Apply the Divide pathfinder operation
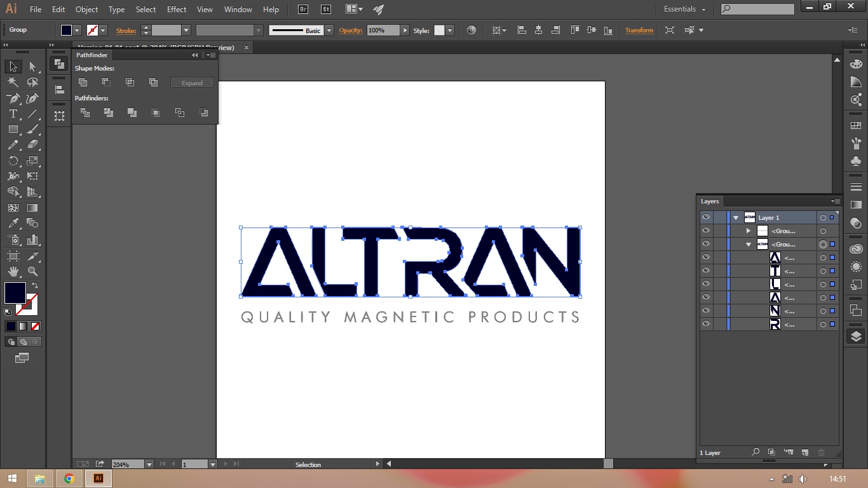This screenshot has width=868, height=488. tap(85, 112)
